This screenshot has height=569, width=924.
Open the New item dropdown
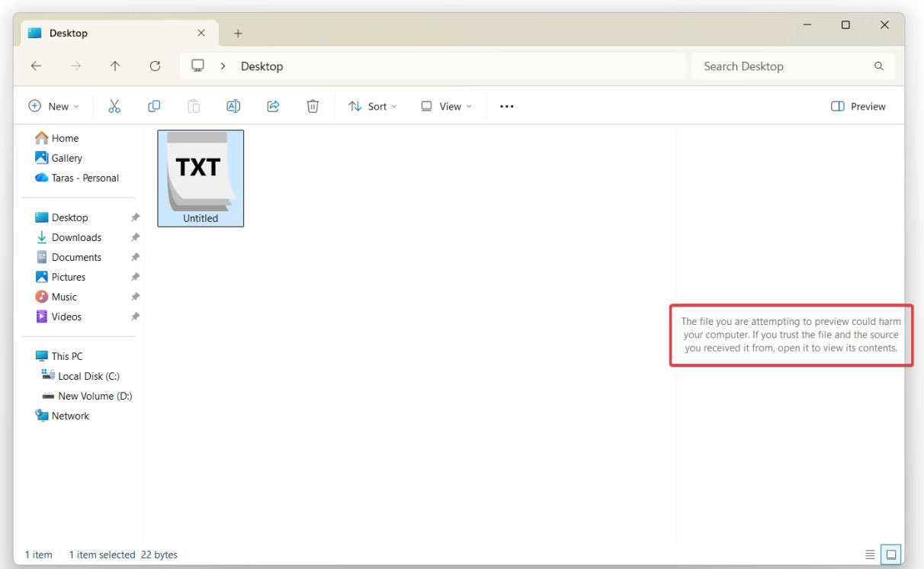[53, 106]
